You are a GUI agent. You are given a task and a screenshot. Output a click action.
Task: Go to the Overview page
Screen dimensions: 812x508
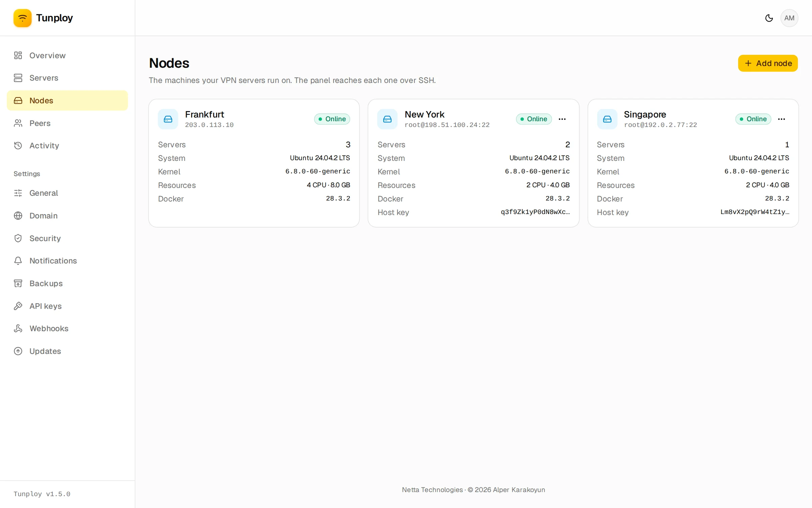tap(67, 55)
